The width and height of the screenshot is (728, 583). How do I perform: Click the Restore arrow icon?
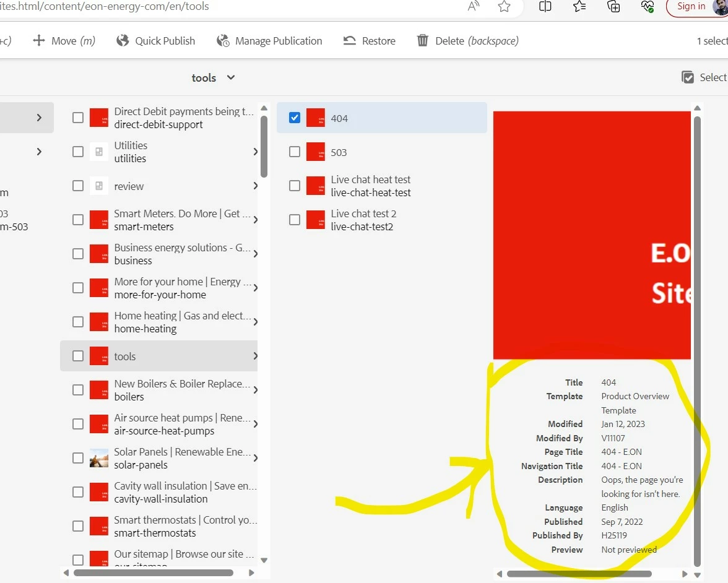(x=350, y=40)
